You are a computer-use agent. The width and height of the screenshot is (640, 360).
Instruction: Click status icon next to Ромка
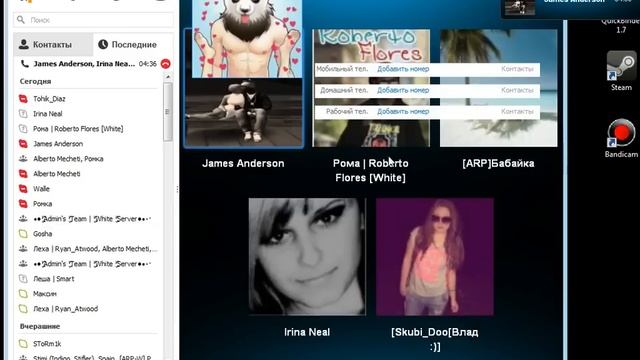pos(23,204)
